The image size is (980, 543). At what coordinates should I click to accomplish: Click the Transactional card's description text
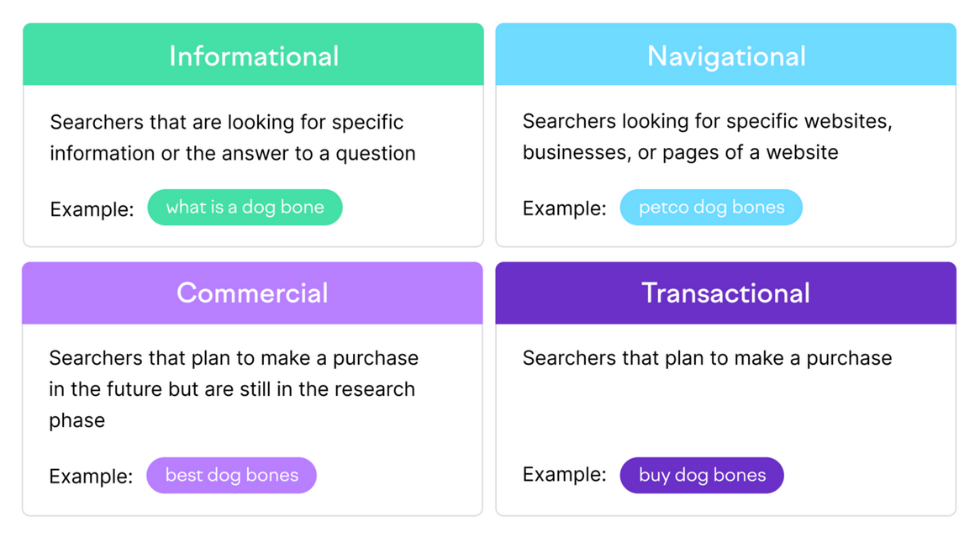point(707,358)
